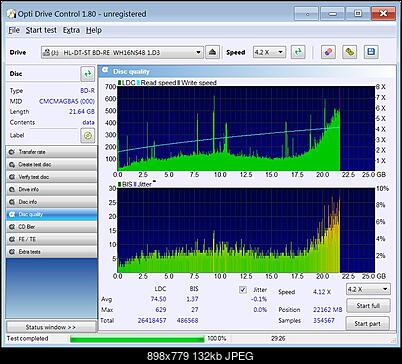The width and height of the screenshot is (402, 364).
Task: Click inside the LDC error graph
Action: 246,128
